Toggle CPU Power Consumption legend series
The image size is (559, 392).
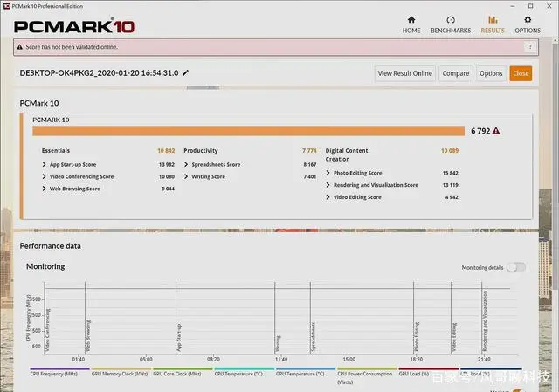[367, 376]
